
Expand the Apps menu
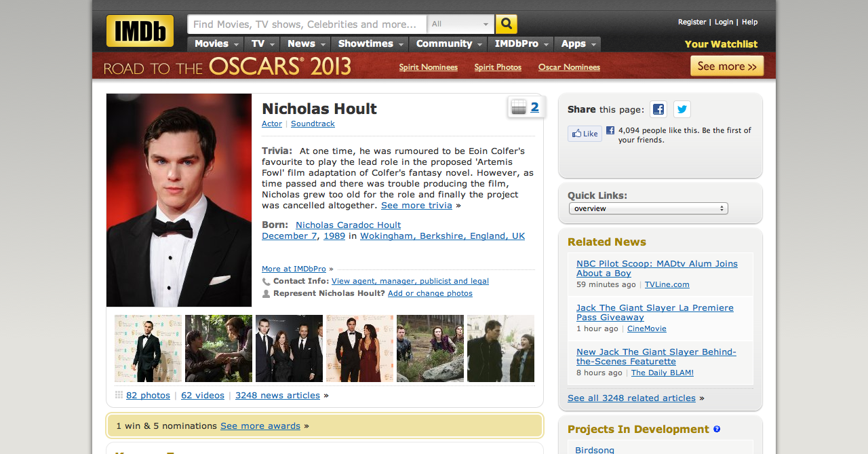(578, 44)
